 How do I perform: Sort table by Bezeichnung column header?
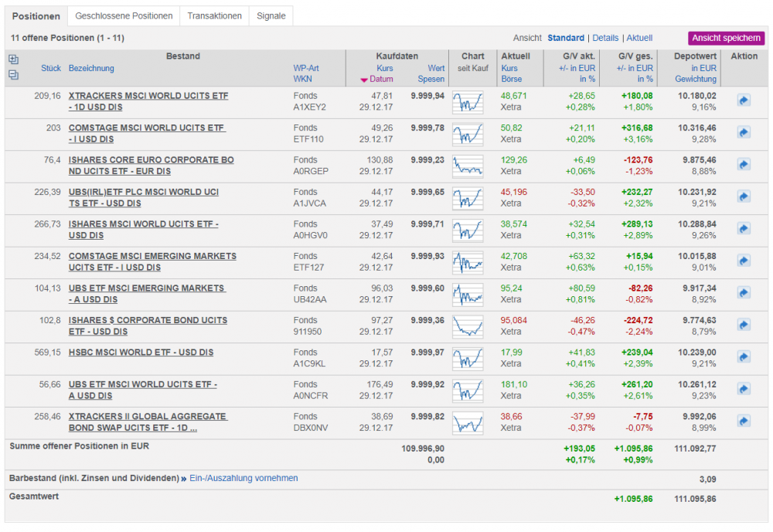91,68
